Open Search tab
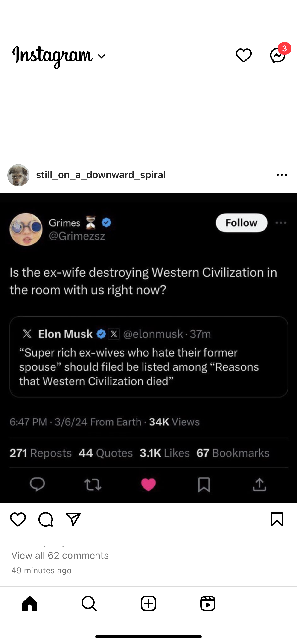This screenshot has width=297, height=644. point(89,603)
